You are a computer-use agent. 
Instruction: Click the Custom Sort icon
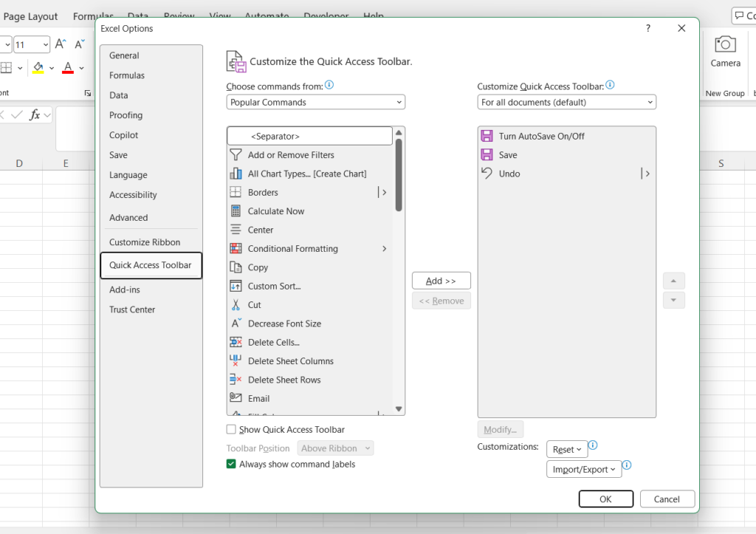(236, 286)
